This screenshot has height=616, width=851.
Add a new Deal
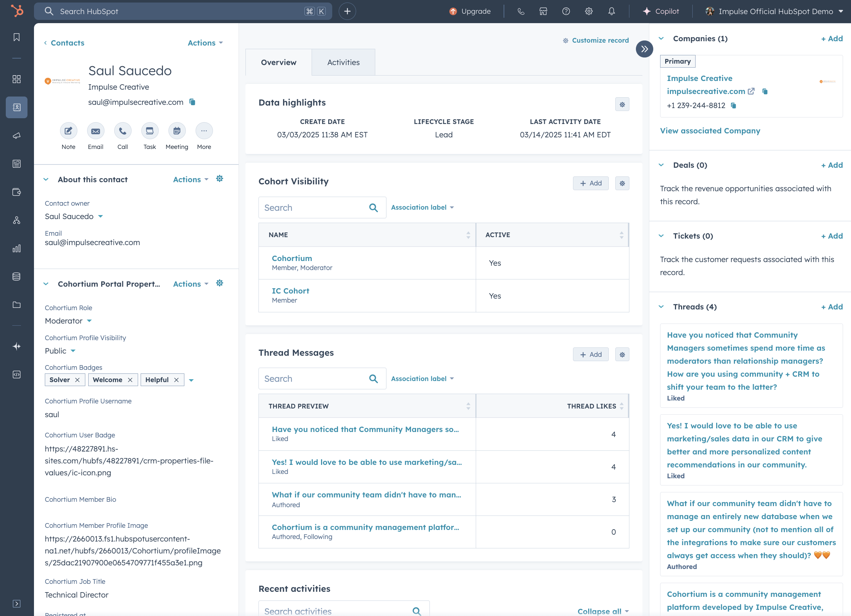click(832, 165)
